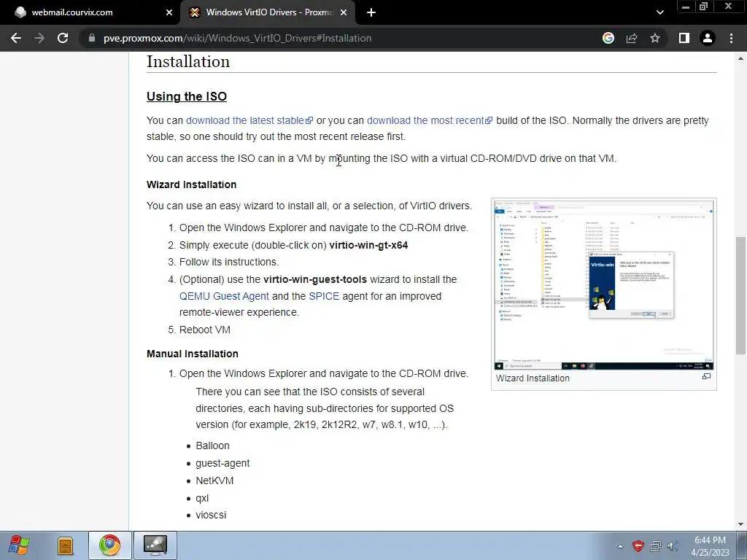Toggle the browser side panel
The width and height of the screenshot is (747, 560).
click(684, 38)
